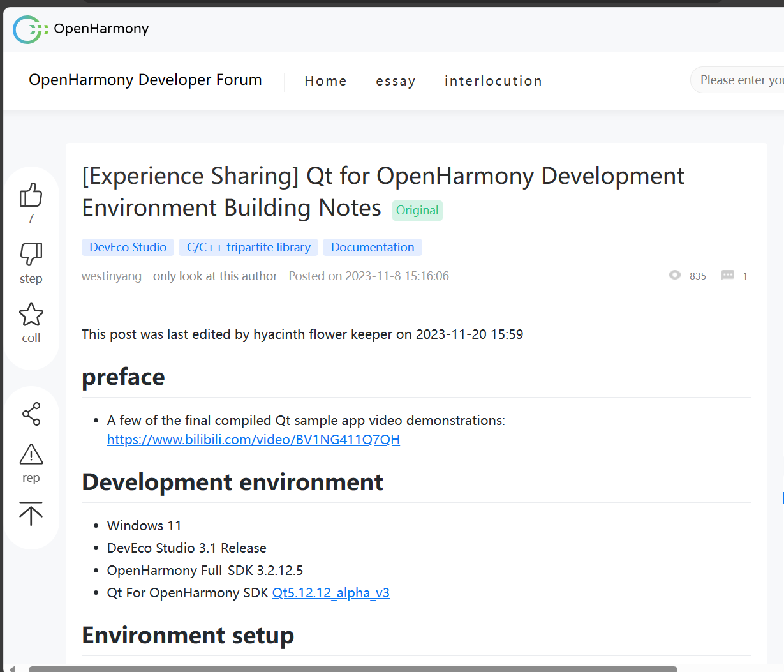The height and width of the screenshot is (672, 784).
Task: Select the DevEco Studio tag
Action: [x=128, y=247]
